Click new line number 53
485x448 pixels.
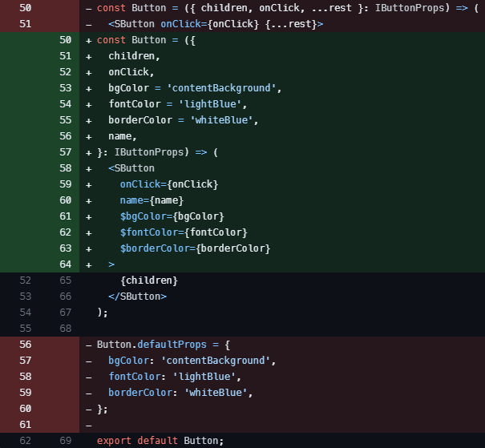click(65, 88)
